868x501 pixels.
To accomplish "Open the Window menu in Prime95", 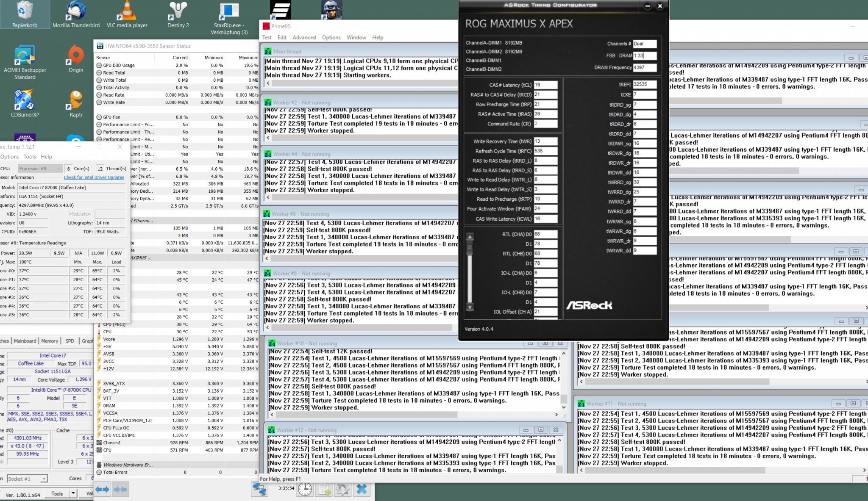I will (356, 37).
